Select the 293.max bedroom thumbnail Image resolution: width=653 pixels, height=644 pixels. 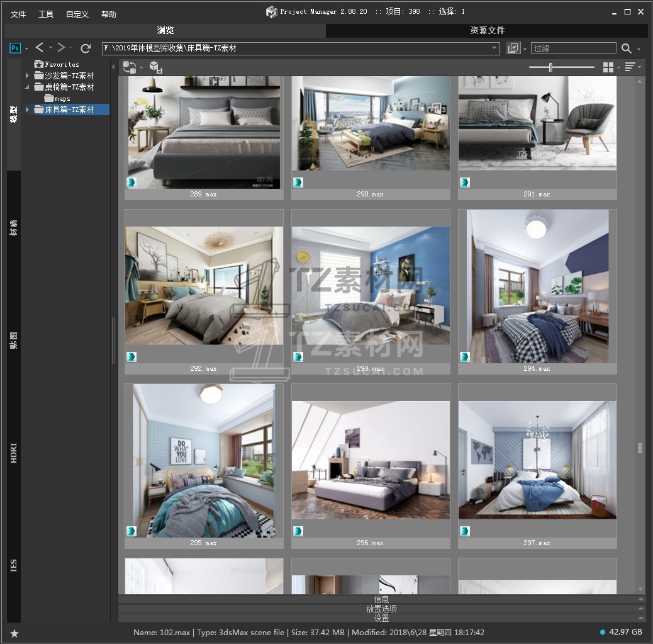371,286
